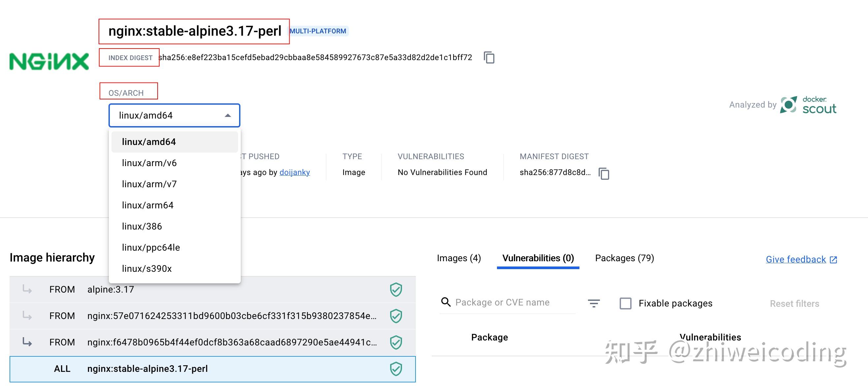Click the search magnifier icon
The height and width of the screenshot is (391, 868).
point(446,302)
